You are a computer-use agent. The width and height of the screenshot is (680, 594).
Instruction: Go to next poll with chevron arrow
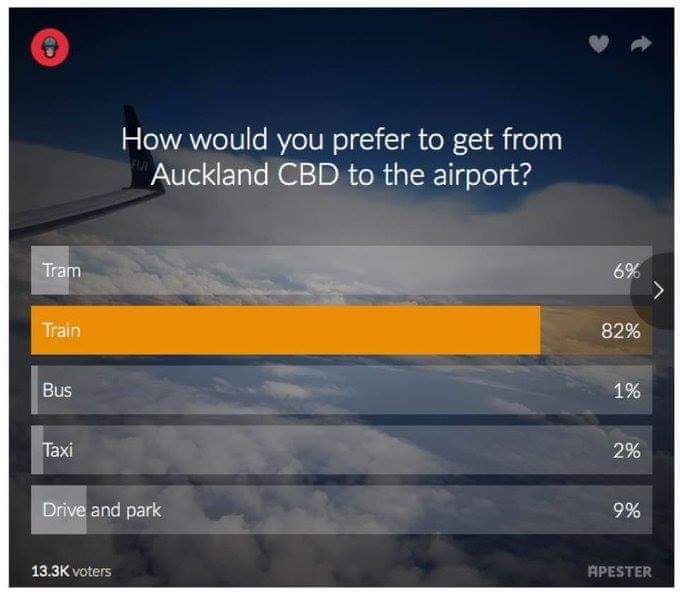[x=658, y=290]
